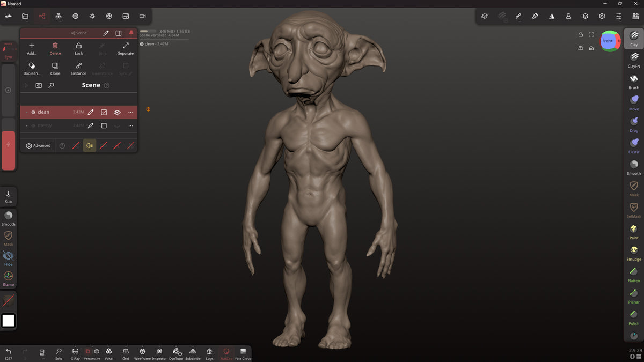This screenshot has height=362, width=644.
Task: Open the Camera menu in top toolbar
Action: 142,16
